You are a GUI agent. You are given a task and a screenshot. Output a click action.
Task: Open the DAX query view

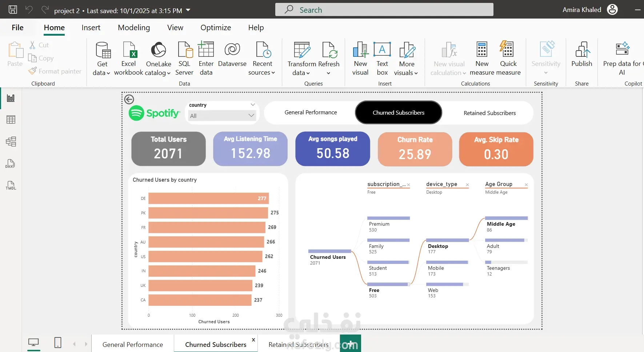[11, 163]
